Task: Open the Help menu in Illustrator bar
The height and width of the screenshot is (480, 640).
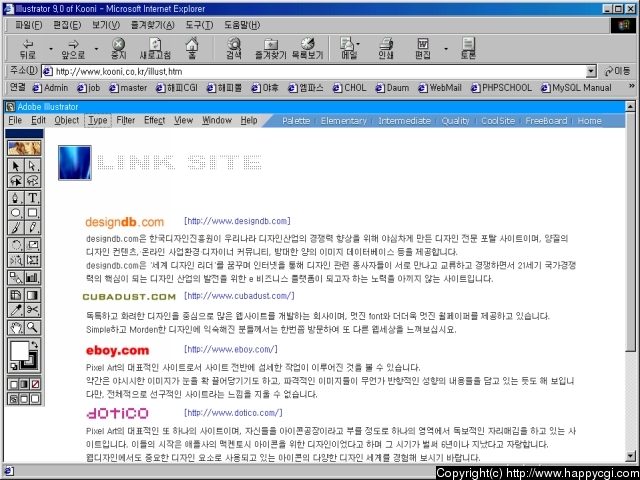Action: [x=249, y=120]
